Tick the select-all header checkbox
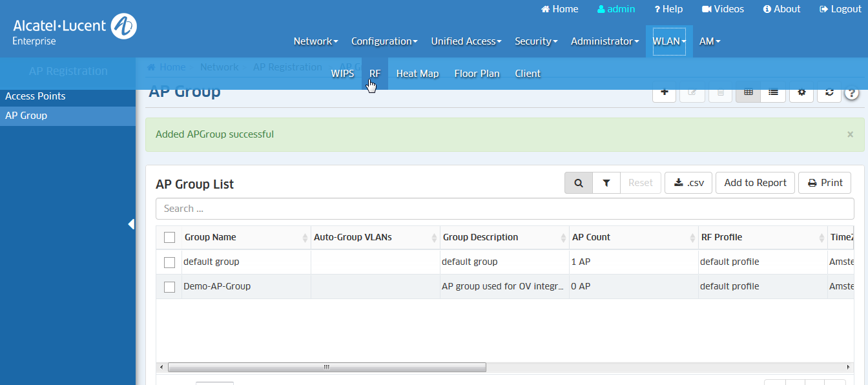 pyautogui.click(x=169, y=238)
